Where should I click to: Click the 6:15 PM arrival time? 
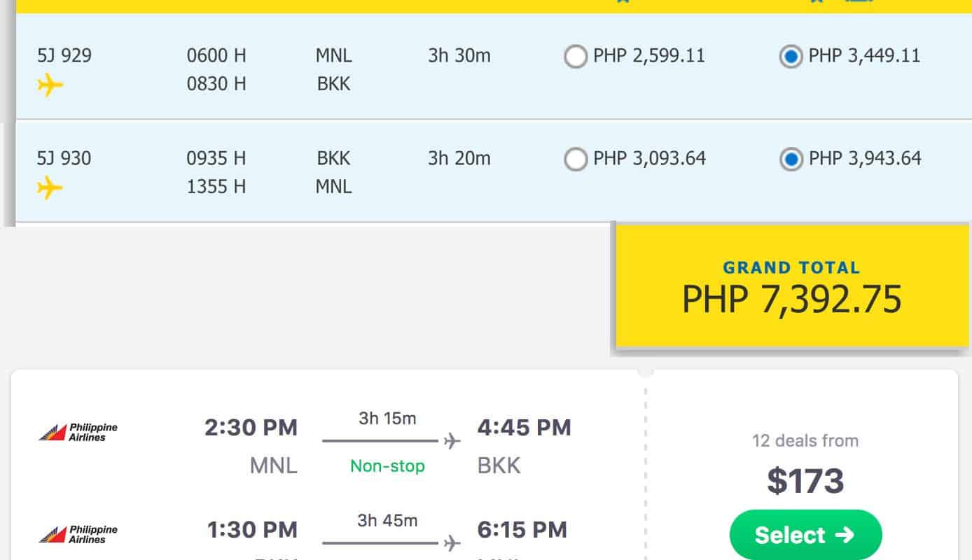[x=522, y=530]
